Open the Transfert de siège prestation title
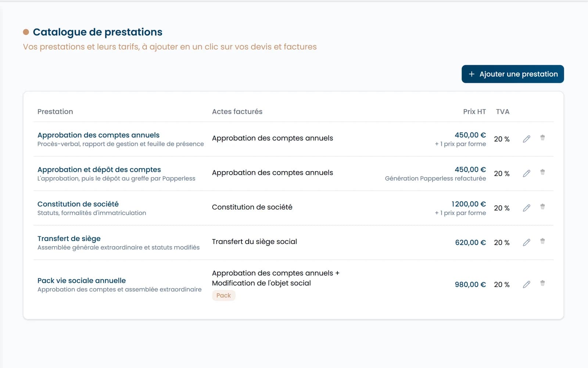The width and height of the screenshot is (588, 368). point(69,238)
